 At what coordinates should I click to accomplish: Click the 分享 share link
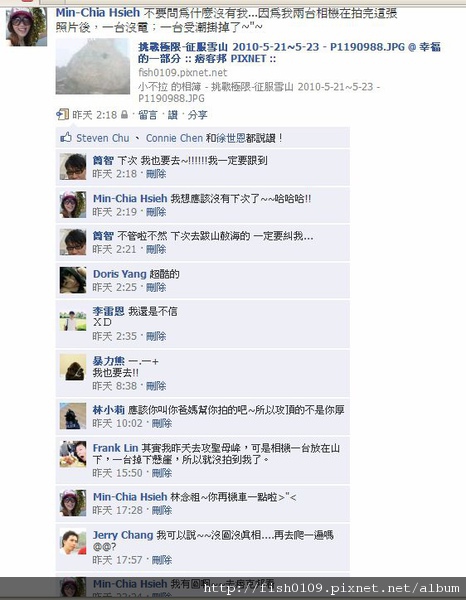pos(197,115)
